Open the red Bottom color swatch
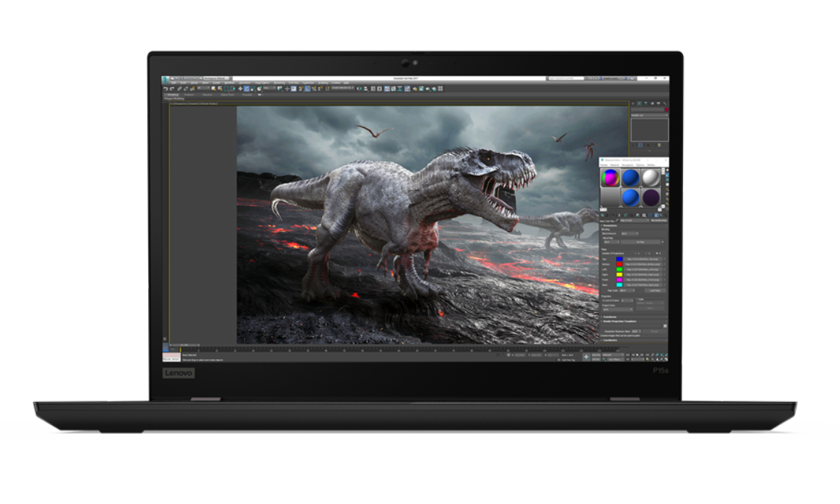 (619, 265)
